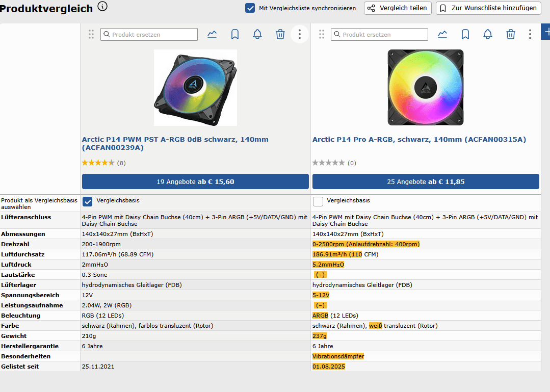Click the value 200-1900rpm
The image size is (550, 392).
[x=101, y=244]
